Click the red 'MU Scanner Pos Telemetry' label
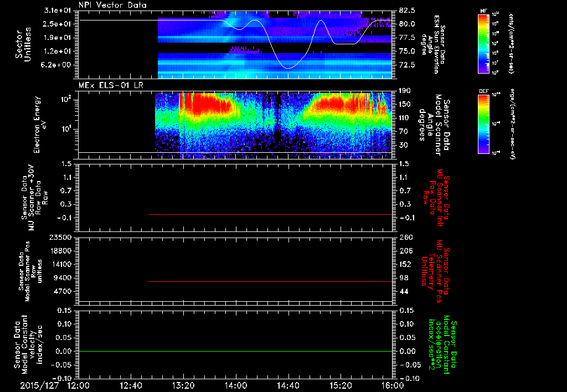Viewport: 567px width, 392px height. click(435, 271)
